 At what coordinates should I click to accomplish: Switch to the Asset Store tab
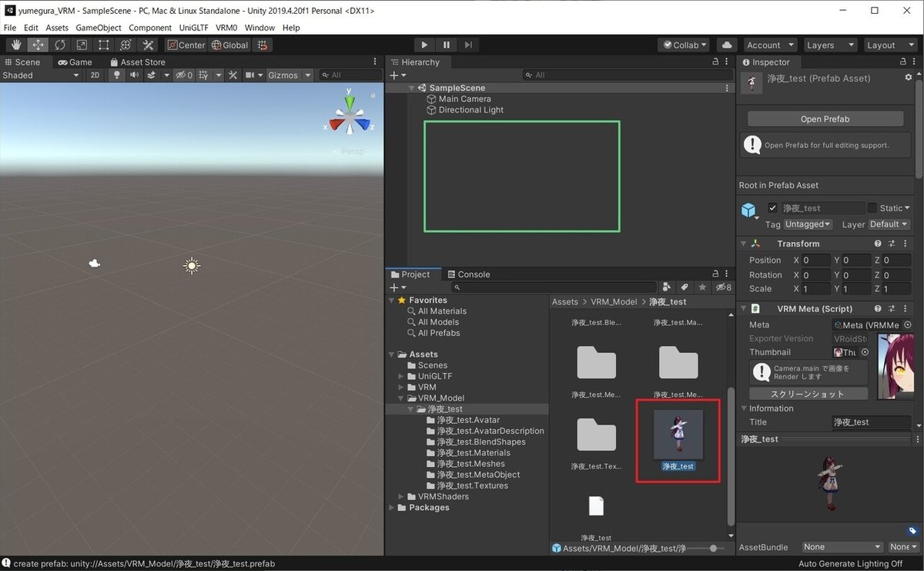coord(138,62)
